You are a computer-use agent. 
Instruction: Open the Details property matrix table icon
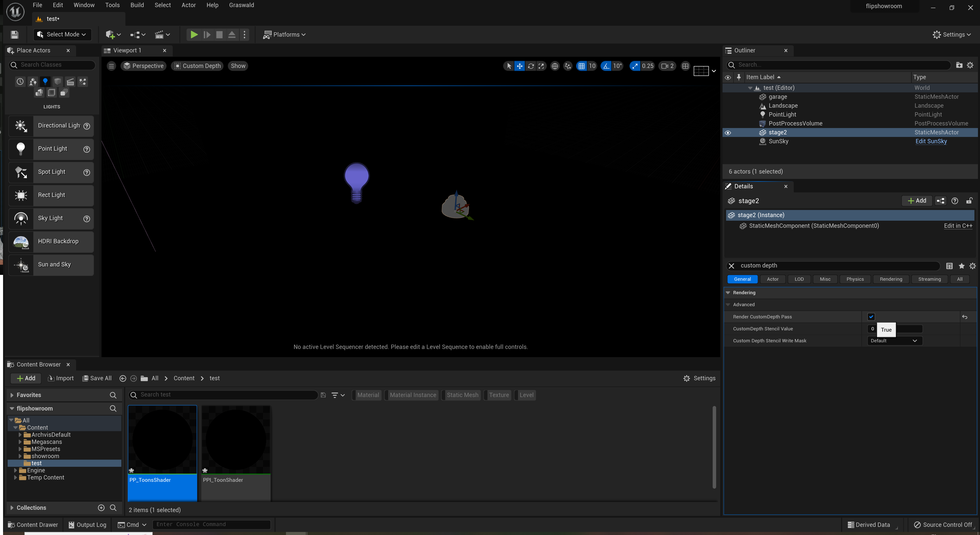(949, 266)
